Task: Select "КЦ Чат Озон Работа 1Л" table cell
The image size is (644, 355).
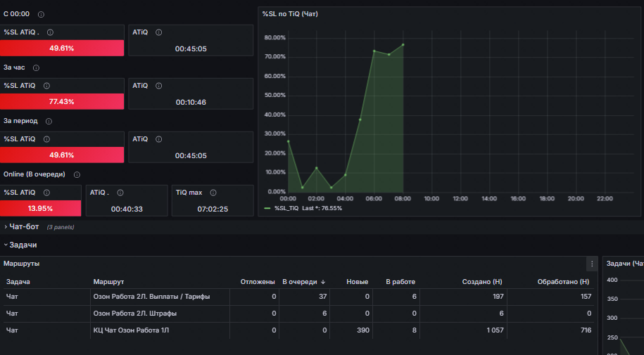Action: [131, 330]
